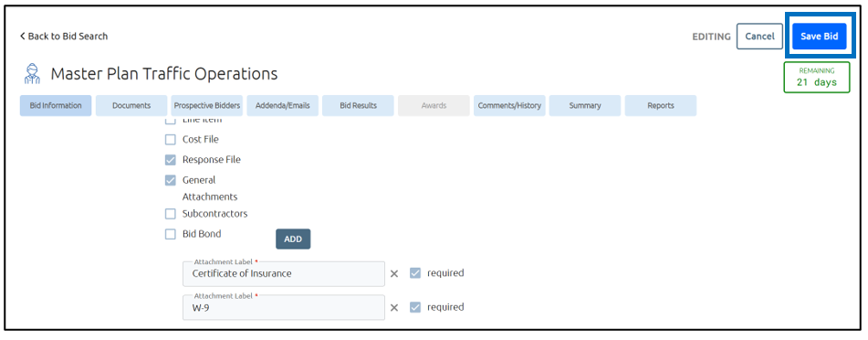Viewport: 868px width, 340px height.
Task: Uncheck the Response File checkbox
Action: pyautogui.click(x=171, y=160)
